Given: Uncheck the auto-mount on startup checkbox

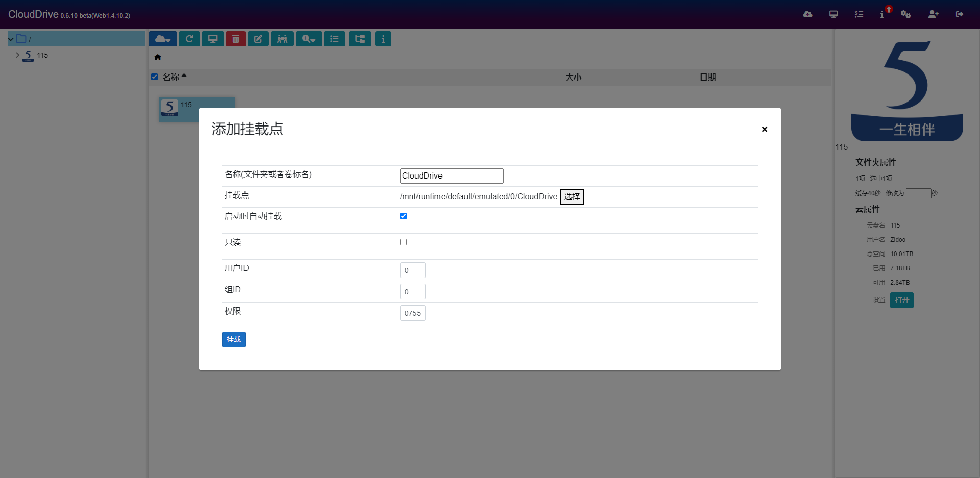Looking at the screenshot, I should coord(403,216).
